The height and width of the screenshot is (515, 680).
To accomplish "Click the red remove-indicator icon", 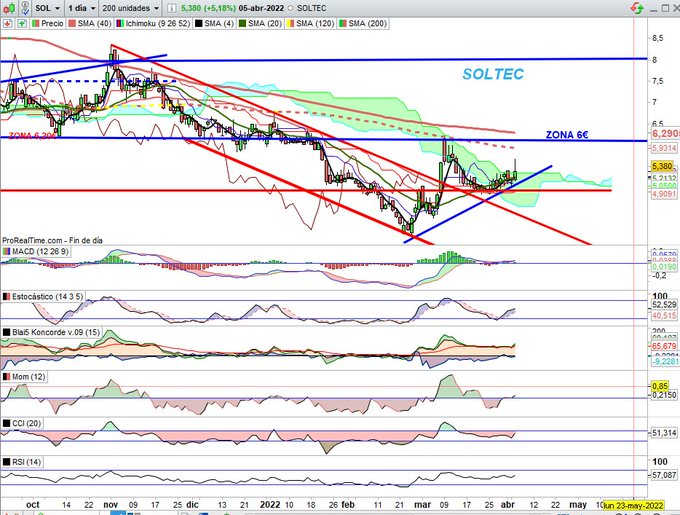I will [x=8, y=23].
